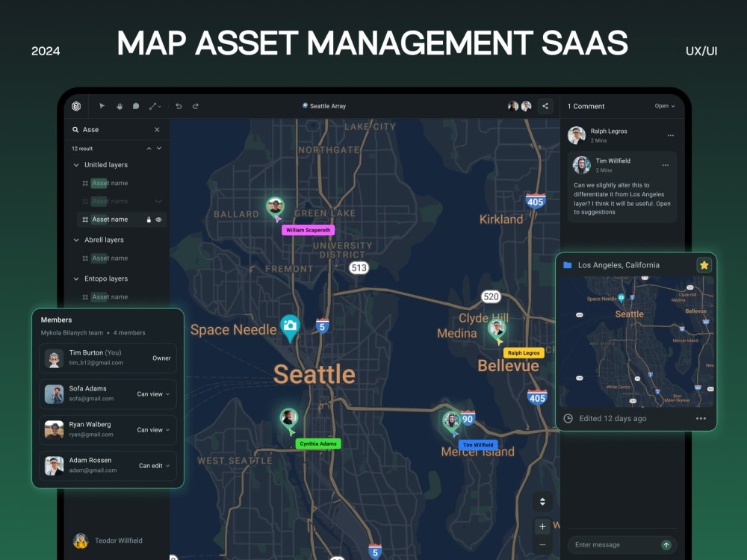The image size is (747, 560).
Task: Click the clock icon beside Edited 12 days ago
Action: pyautogui.click(x=568, y=419)
